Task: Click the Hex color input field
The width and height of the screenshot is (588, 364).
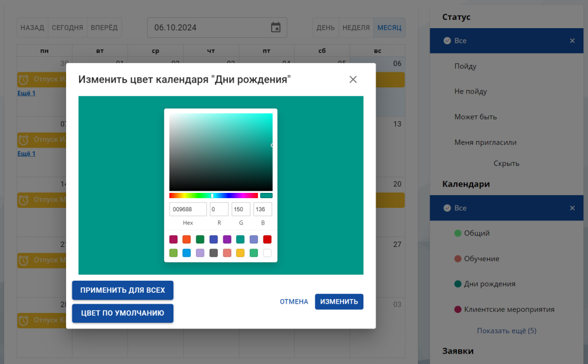Action: tap(188, 209)
